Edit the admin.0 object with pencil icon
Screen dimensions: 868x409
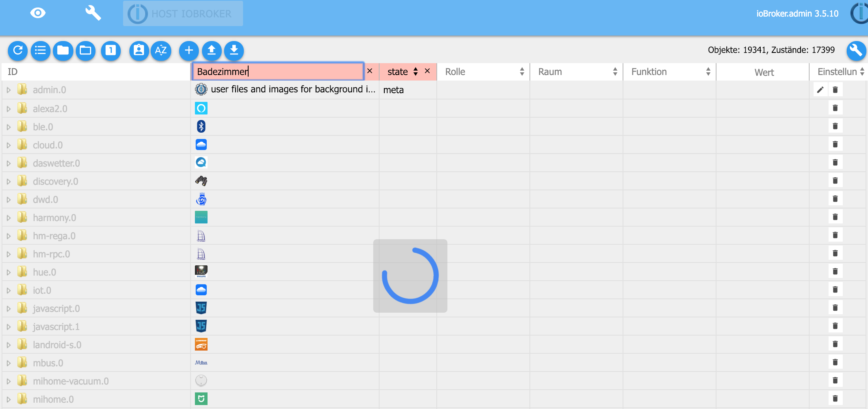tap(820, 90)
